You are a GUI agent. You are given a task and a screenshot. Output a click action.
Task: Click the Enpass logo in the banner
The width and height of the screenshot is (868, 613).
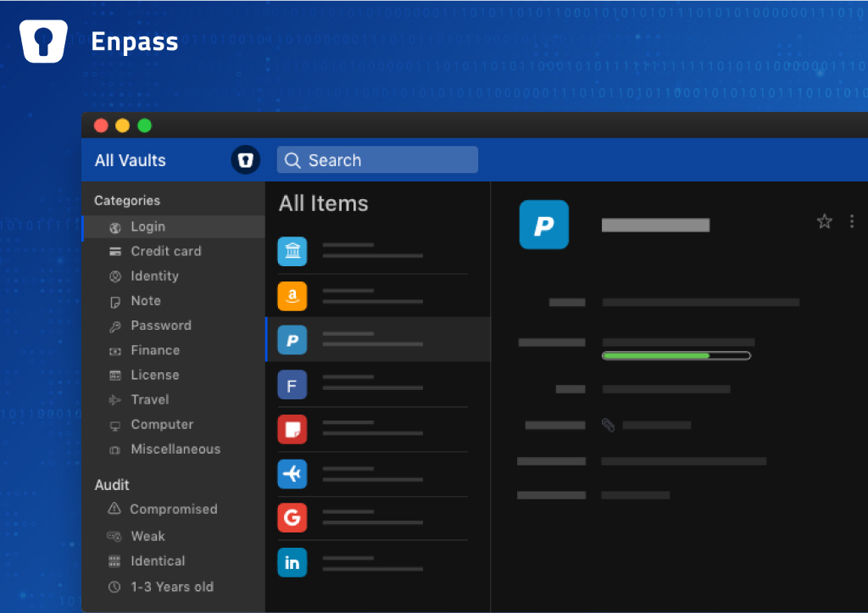click(x=43, y=41)
